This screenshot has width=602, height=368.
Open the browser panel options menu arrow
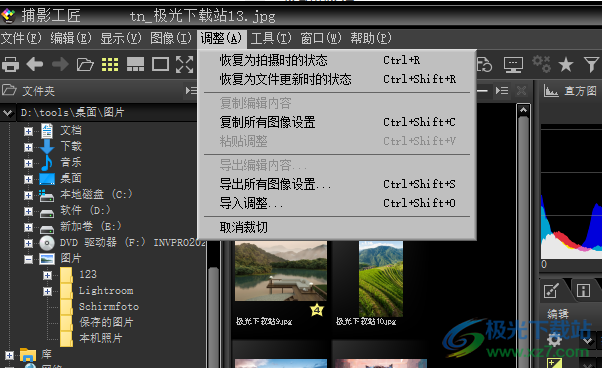tap(502, 91)
